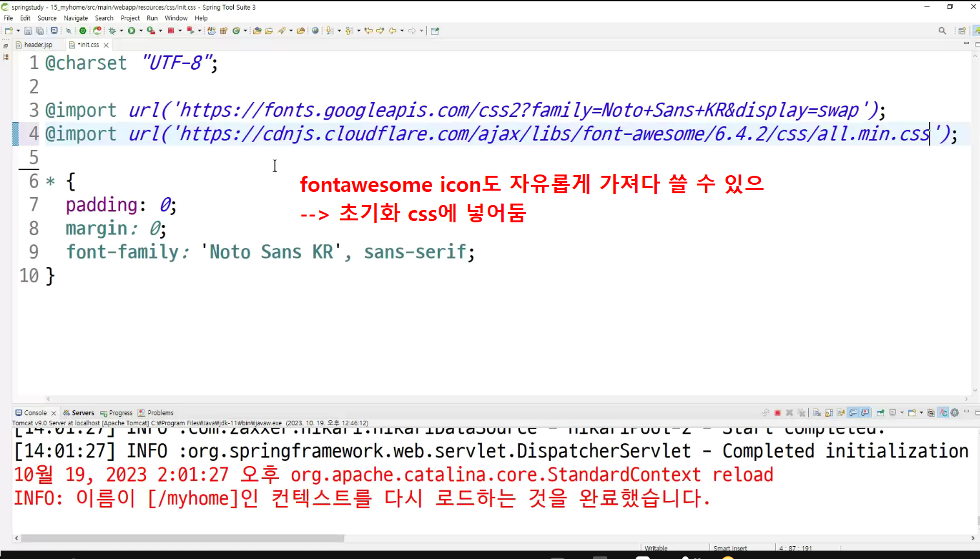Select the Console view tab
Viewport: 980px width, 559px height.
(36, 412)
